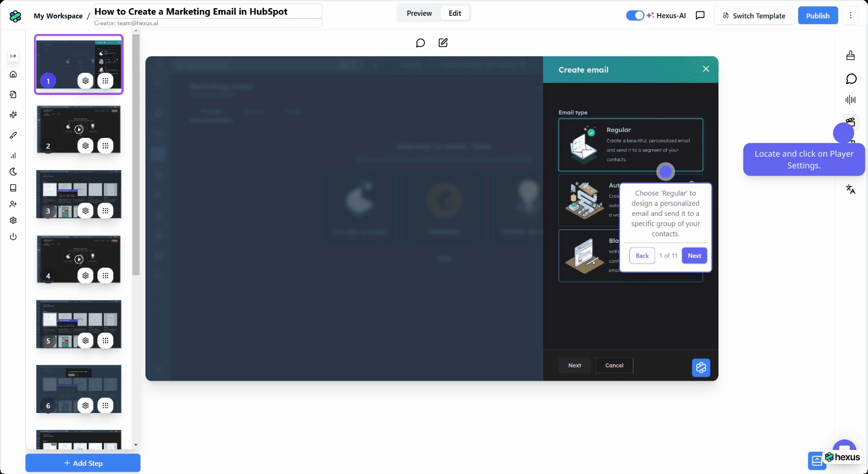This screenshot has height=474, width=868.
Task: Click the Hexus logo in the top-left corner
Action: (x=16, y=16)
